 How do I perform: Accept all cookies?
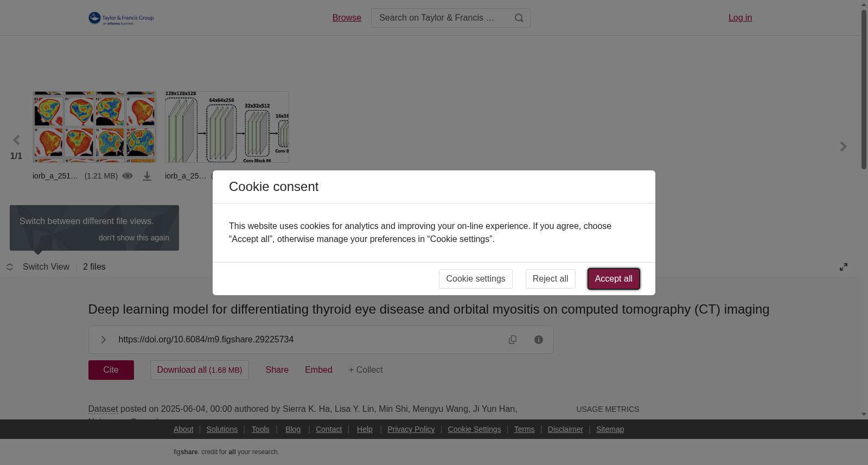[x=614, y=279]
